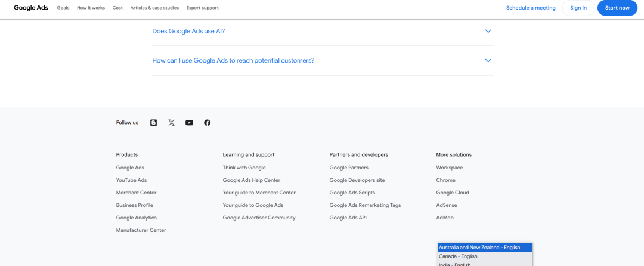The width and height of the screenshot is (644, 266).
Task: Open the YouTube social icon
Action: pos(190,123)
